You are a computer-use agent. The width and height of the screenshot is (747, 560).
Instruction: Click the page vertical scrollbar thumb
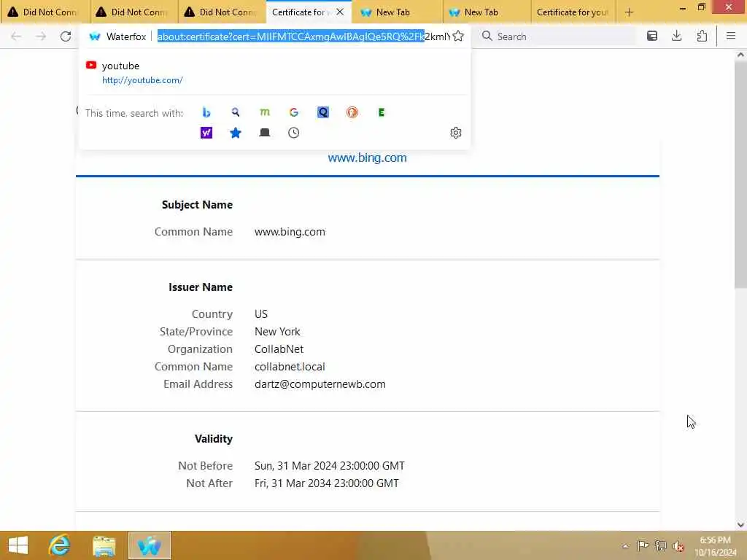(x=740, y=174)
